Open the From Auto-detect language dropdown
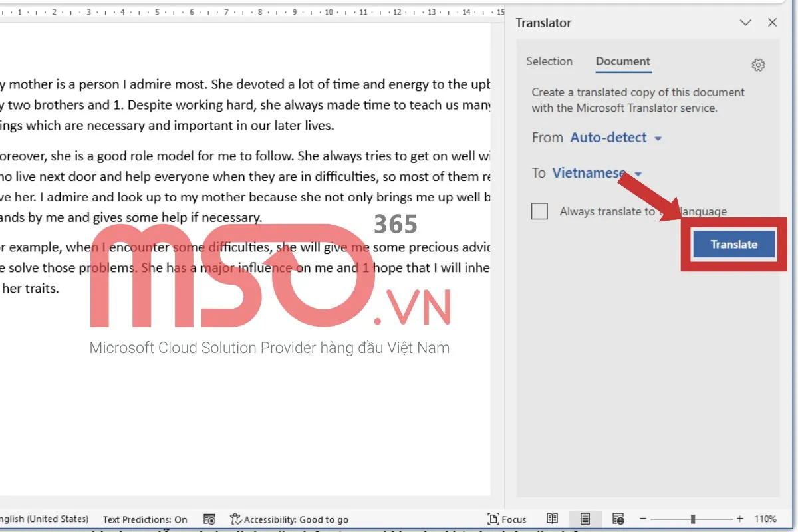798x532 pixels. [x=616, y=138]
